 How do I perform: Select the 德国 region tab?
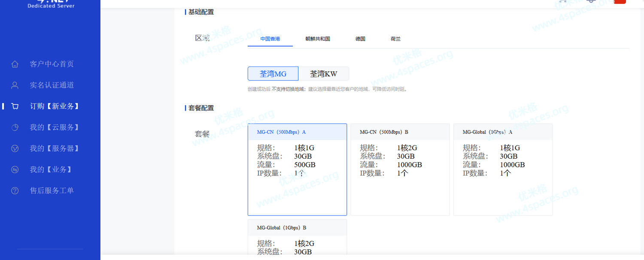(x=360, y=39)
